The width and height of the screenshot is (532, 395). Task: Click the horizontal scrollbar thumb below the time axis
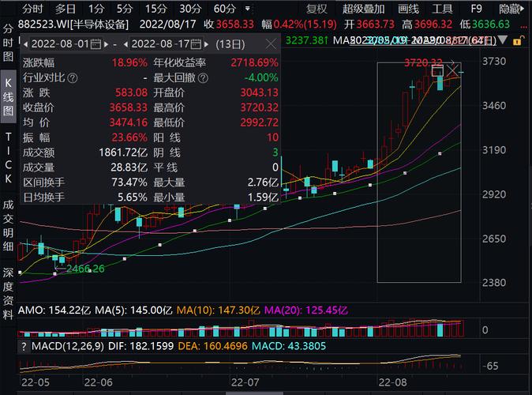tap(254, 393)
